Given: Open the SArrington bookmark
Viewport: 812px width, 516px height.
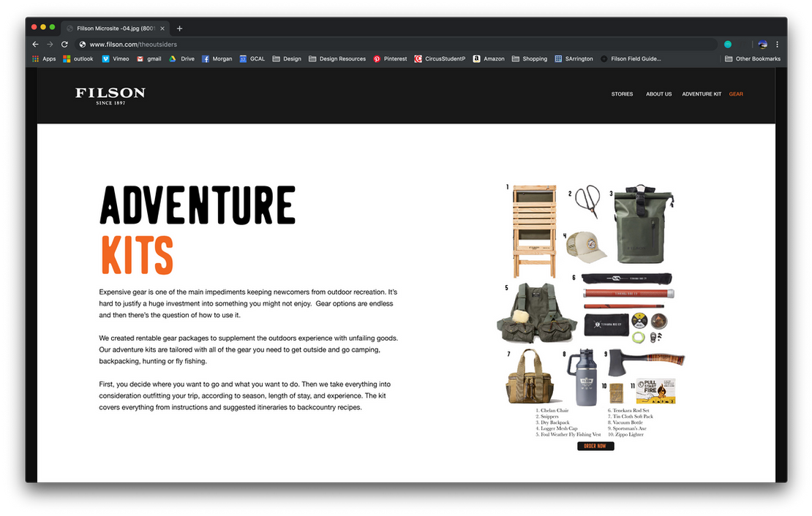Looking at the screenshot, I should [x=574, y=59].
